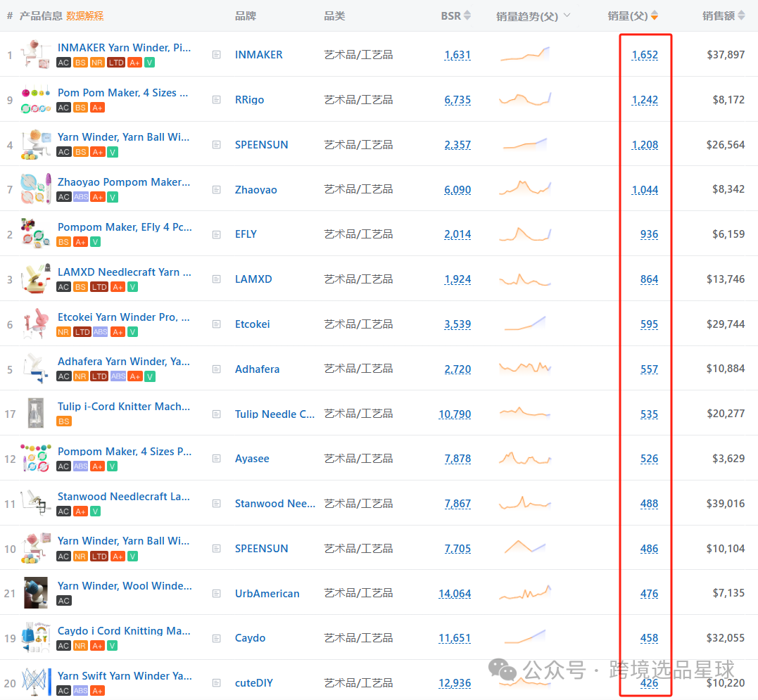The height and width of the screenshot is (700, 758).
Task: Open note icon for Pom Pom Maker RRigo row
Action: pos(217,99)
